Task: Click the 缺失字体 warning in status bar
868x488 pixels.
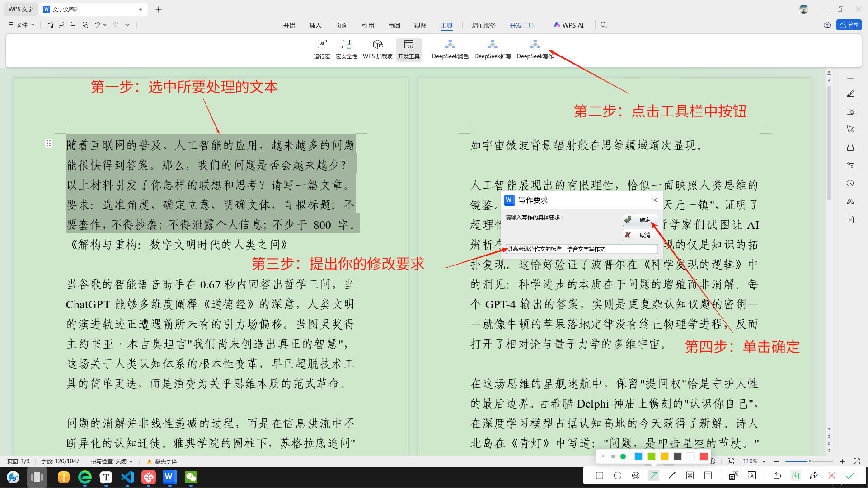Action: pyautogui.click(x=162, y=462)
